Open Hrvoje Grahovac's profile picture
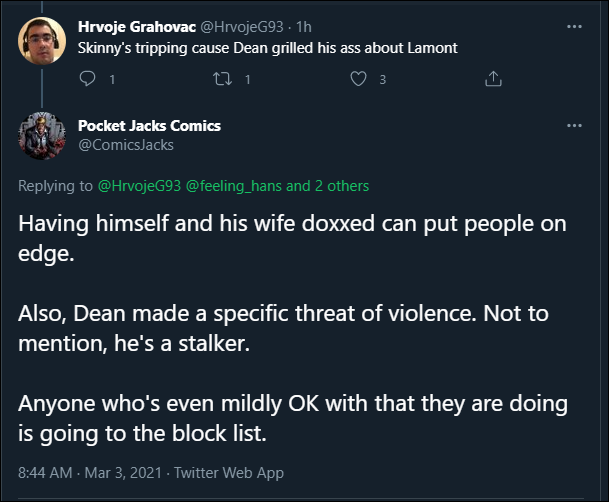 [42, 41]
